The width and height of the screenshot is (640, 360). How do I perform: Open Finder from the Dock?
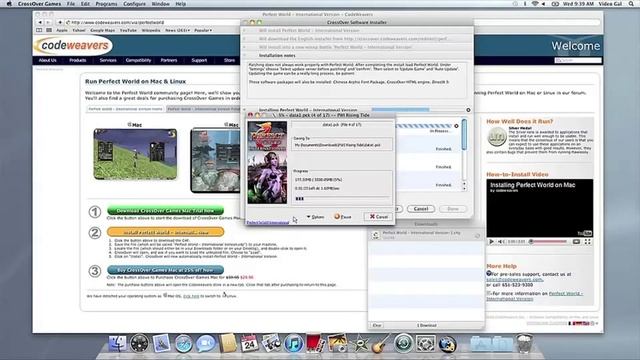[x=118, y=343]
